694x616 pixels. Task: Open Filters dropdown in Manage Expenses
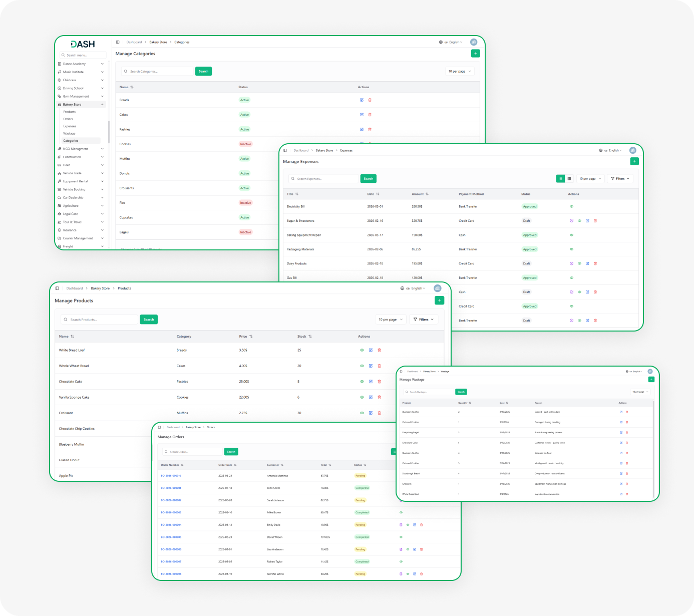pyautogui.click(x=620, y=179)
